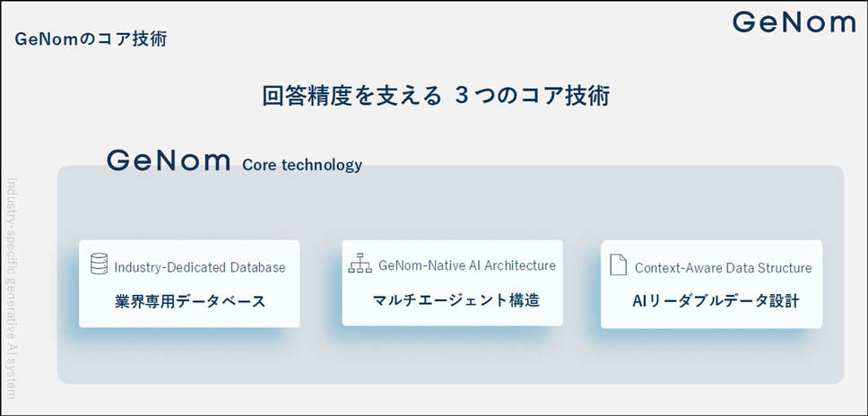
Task: Select the 'Core technology' label
Action: click(302, 165)
